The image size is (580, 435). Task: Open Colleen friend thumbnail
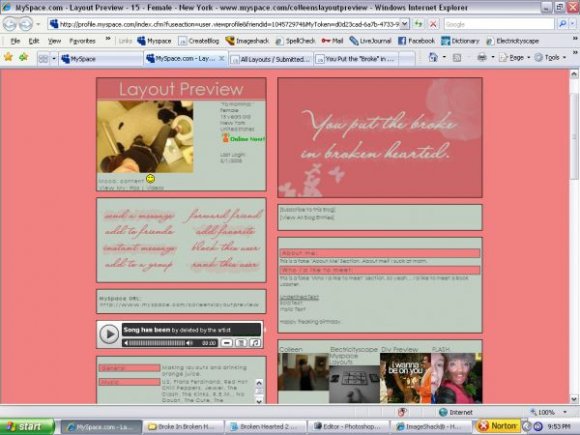(303, 372)
